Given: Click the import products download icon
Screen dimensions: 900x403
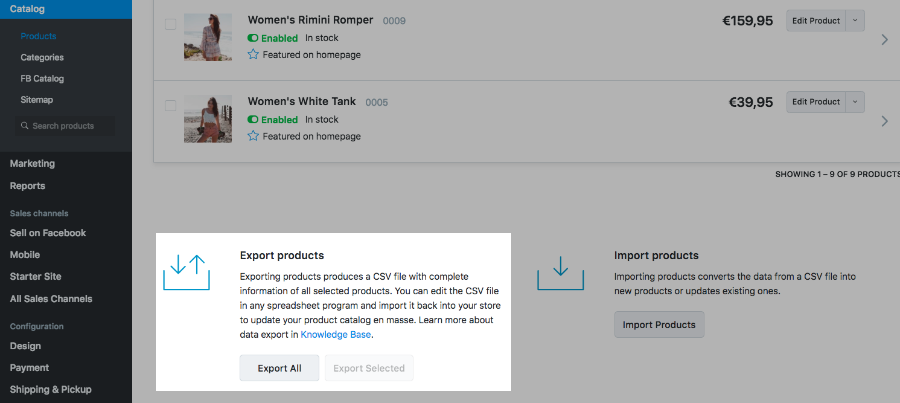Looking at the screenshot, I should (x=560, y=272).
